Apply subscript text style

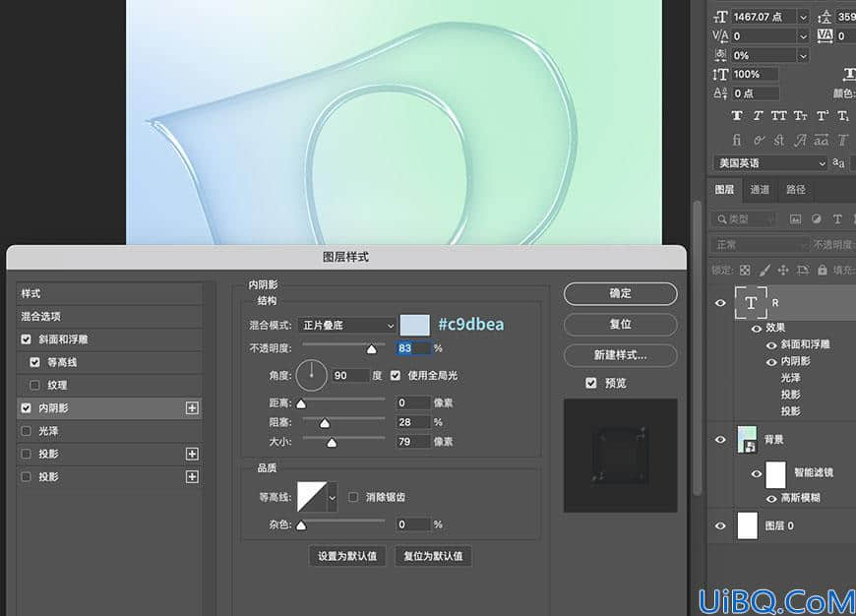843,116
